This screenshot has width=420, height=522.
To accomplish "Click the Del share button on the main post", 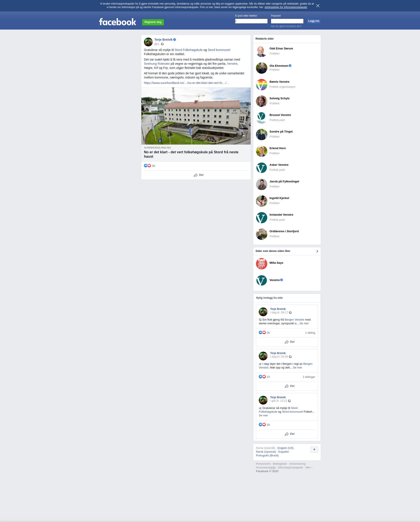I will [198, 175].
